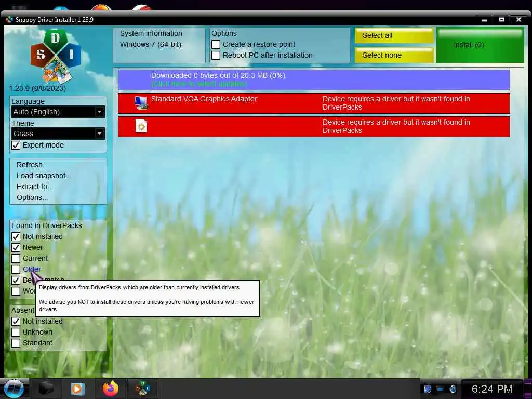Click the Select all button

coord(394,36)
